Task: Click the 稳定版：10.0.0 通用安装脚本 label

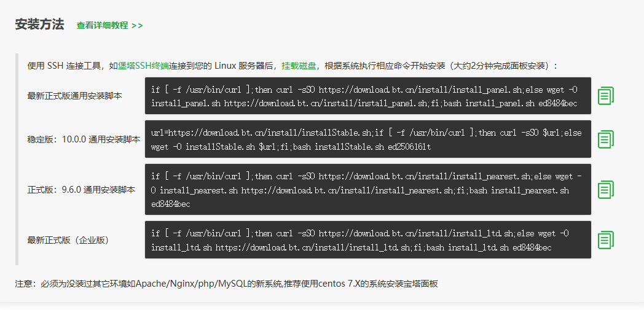Action: [84, 139]
